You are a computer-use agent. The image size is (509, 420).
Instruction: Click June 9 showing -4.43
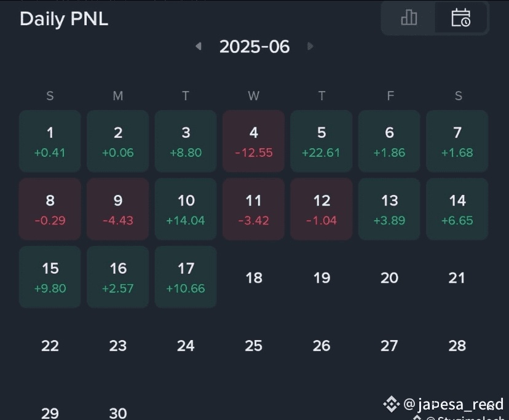(118, 209)
